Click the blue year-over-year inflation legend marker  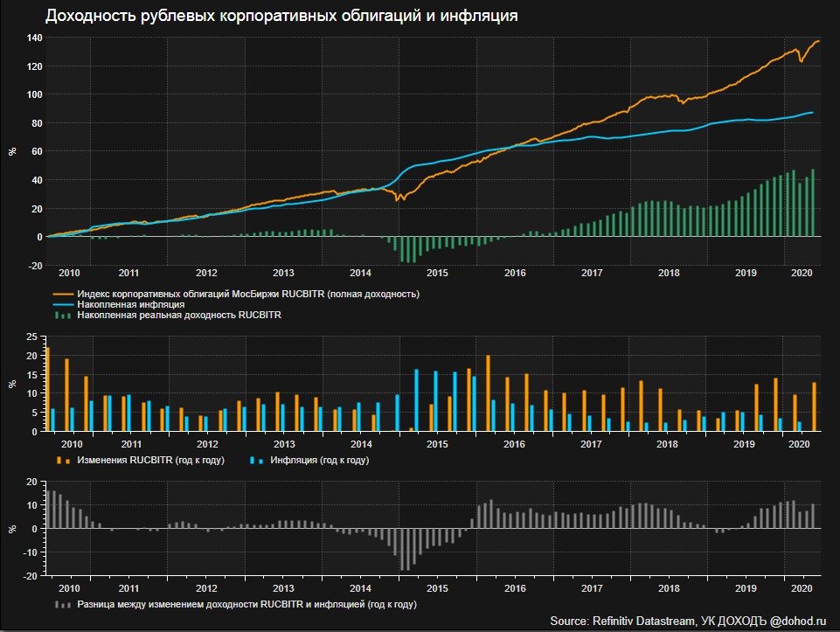257,460
